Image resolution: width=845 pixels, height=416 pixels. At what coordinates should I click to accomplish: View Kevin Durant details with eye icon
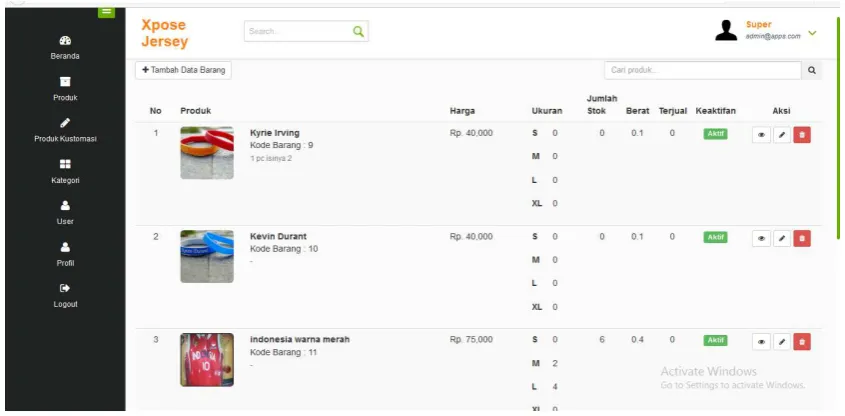coord(761,238)
